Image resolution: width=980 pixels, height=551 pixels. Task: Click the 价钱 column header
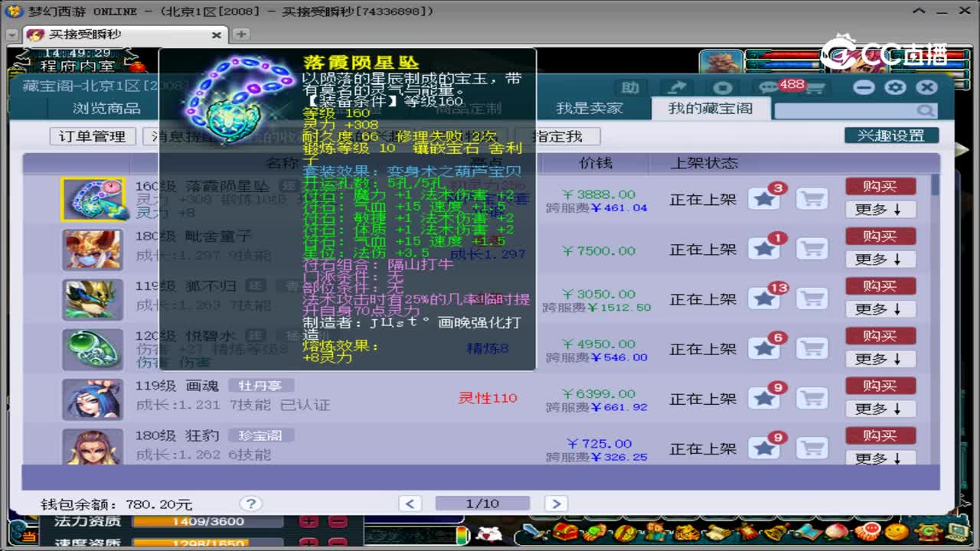click(x=595, y=163)
